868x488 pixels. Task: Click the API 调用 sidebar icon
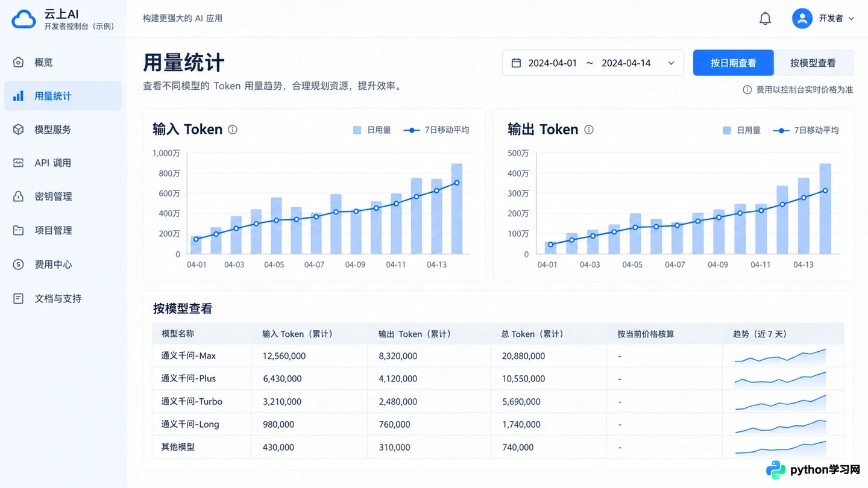pos(19,163)
